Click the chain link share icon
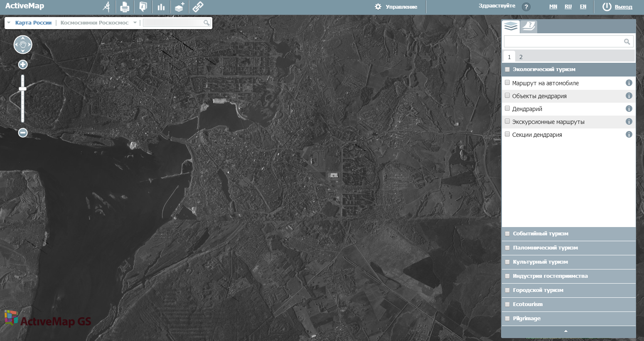Viewport: 644px width, 341px height. click(198, 7)
